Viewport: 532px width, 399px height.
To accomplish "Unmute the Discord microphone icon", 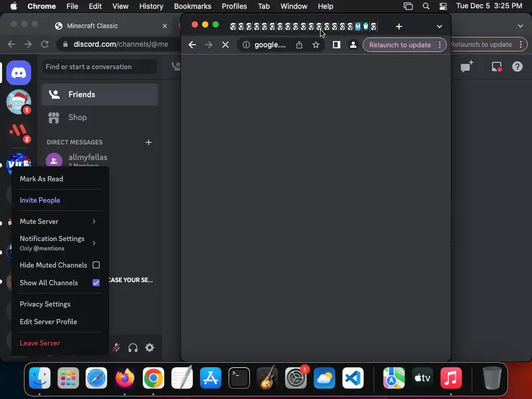I will point(116,348).
